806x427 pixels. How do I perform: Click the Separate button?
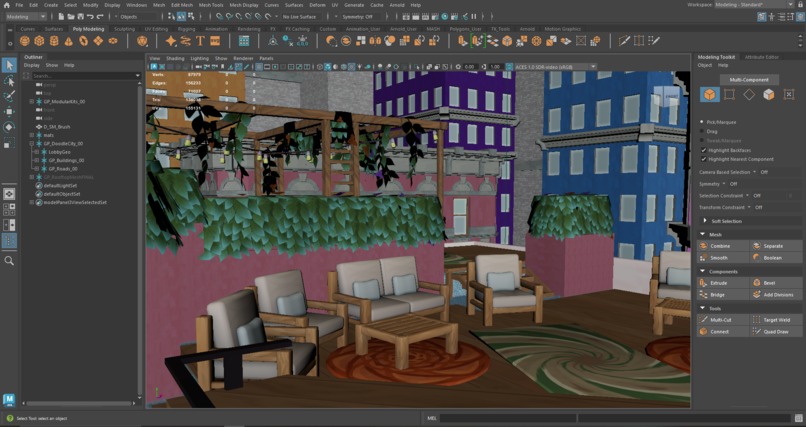(x=776, y=246)
